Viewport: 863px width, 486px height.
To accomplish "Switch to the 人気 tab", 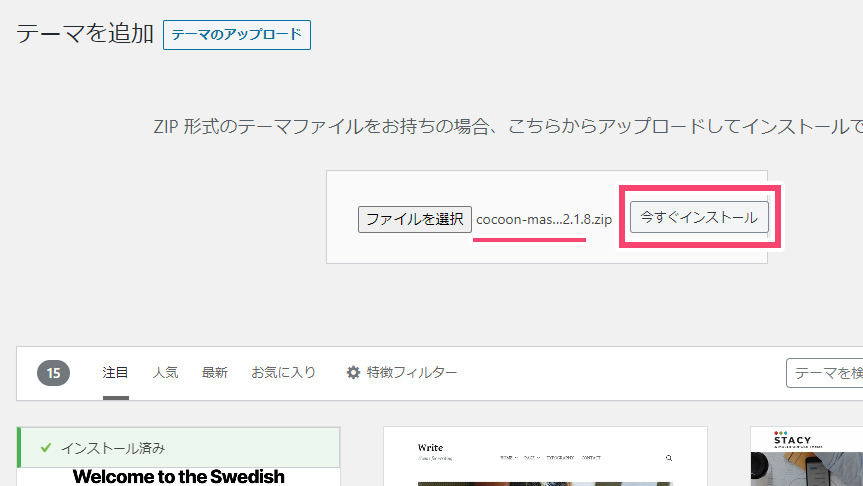I will 165,373.
